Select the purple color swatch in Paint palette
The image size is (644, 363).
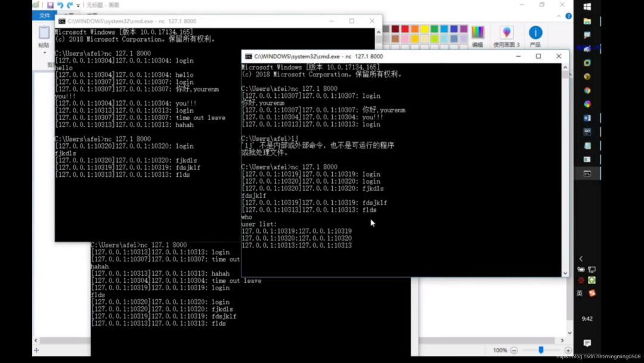coord(464,29)
